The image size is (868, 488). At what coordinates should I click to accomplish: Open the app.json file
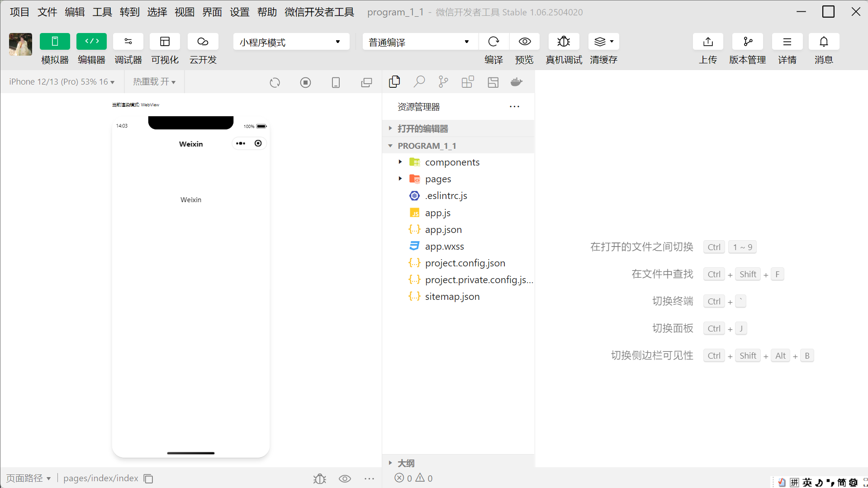point(458,229)
